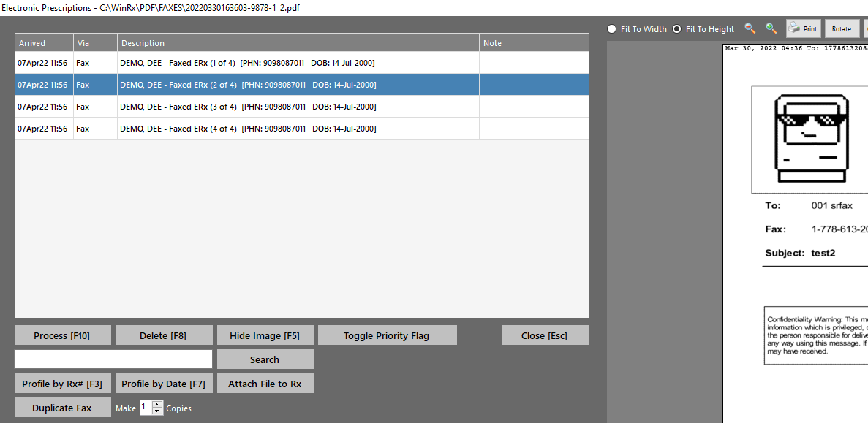Click the Description column header
The width and height of the screenshot is (868, 423).
pos(298,43)
